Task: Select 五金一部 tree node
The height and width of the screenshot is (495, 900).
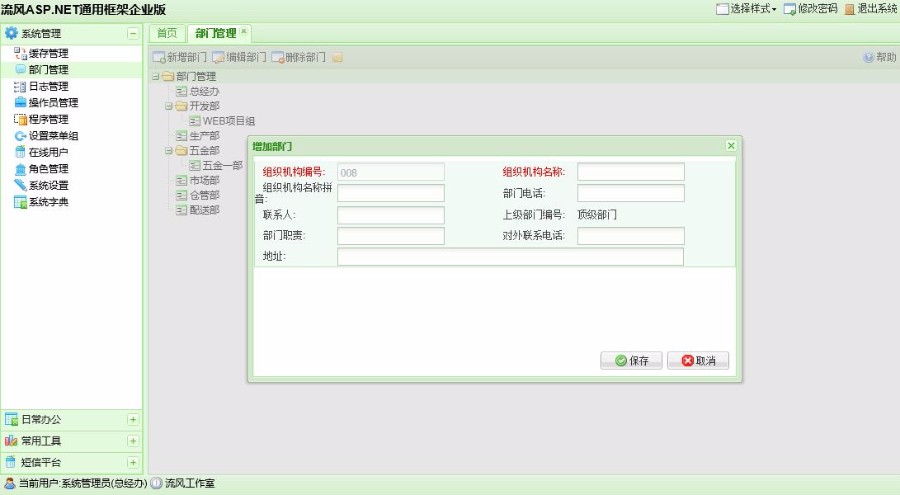Action: (x=223, y=165)
